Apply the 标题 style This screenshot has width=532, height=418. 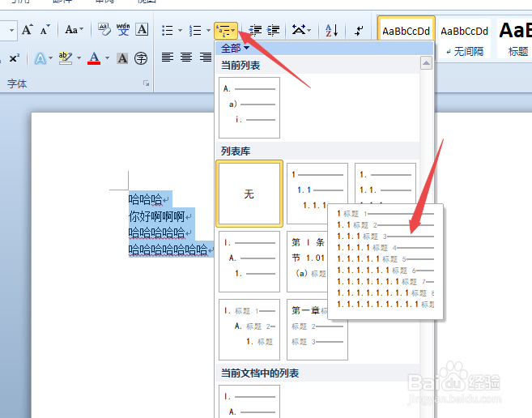click(x=514, y=38)
